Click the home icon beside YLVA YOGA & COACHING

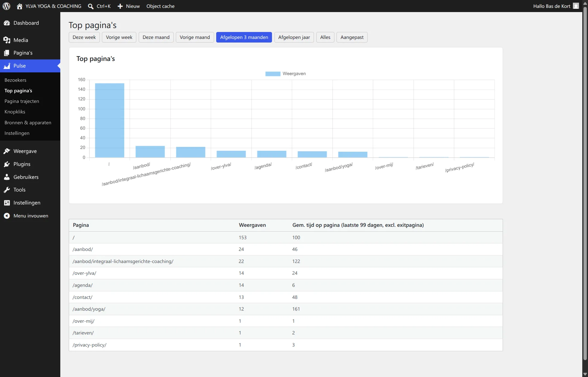(x=20, y=6)
